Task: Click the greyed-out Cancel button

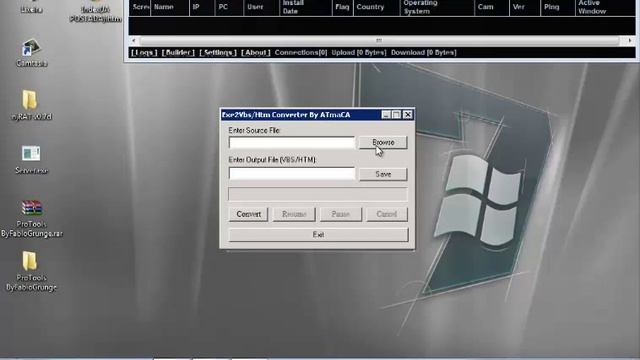Action: (387, 214)
